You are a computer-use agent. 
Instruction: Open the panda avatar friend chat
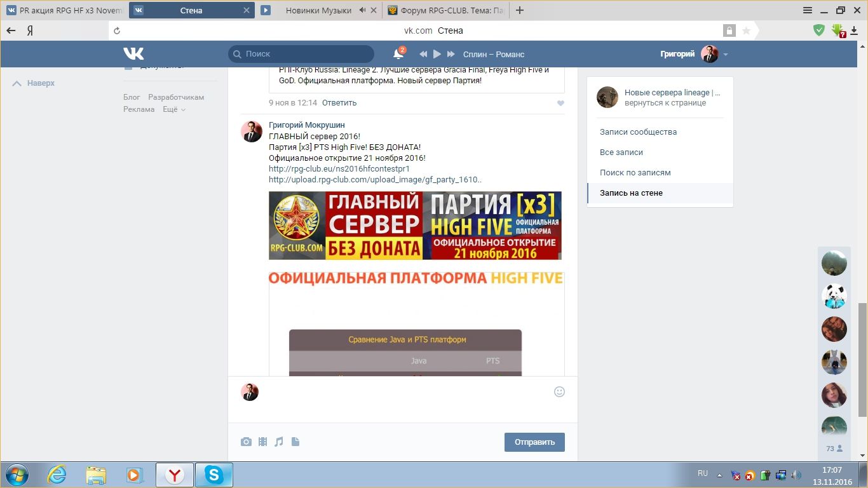[x=834, y=296]
